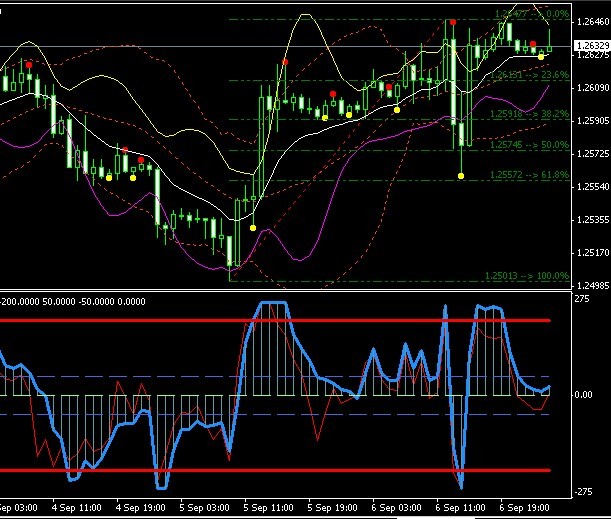Click the 1.25355 price axis label
Screen dimensions: 611x519
593,220
